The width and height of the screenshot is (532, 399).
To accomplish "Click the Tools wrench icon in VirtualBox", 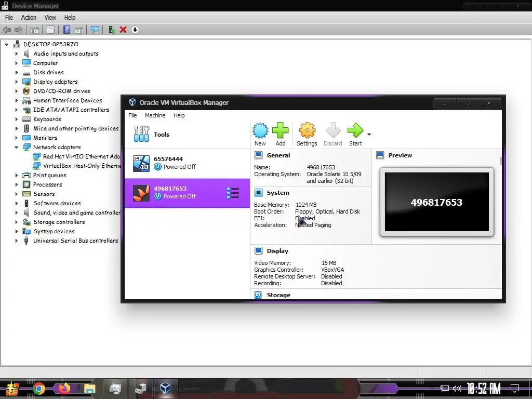I will tap(141, 134).
